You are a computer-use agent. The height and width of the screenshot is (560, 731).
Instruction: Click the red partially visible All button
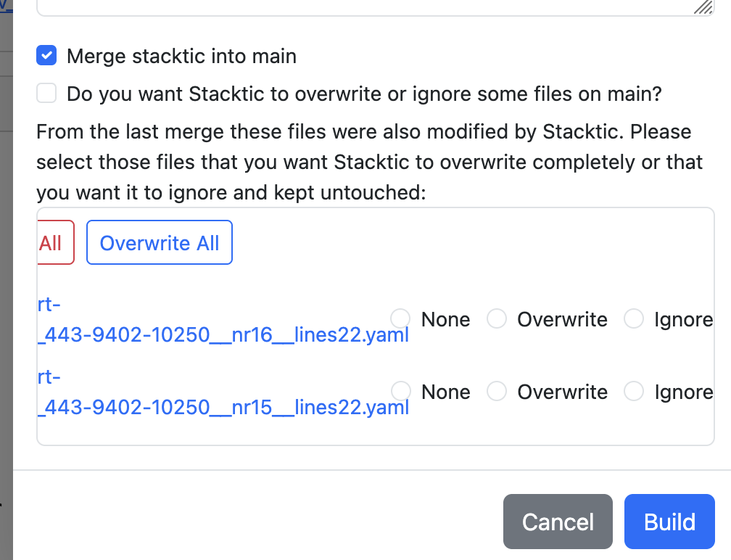tap(54, 242)
